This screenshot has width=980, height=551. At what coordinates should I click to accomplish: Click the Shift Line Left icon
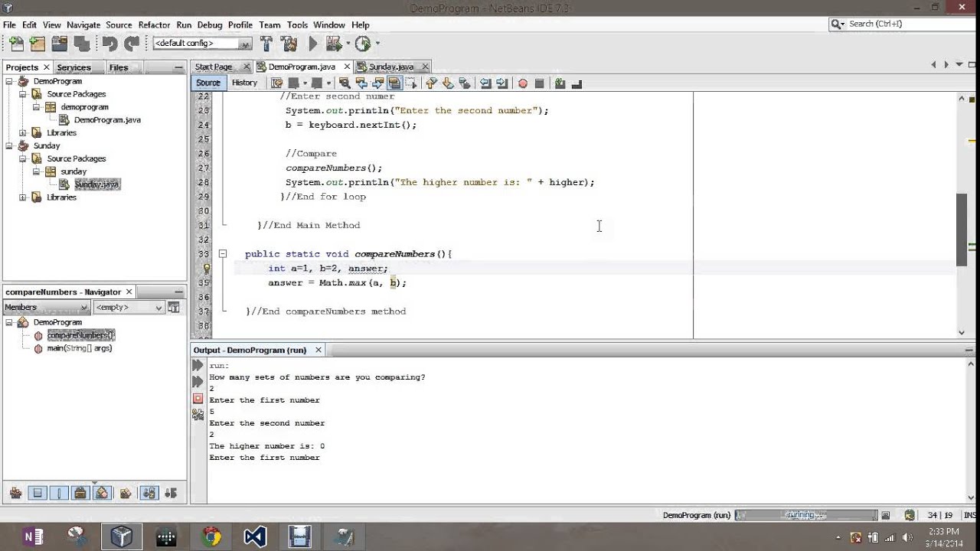coord(485,83)
